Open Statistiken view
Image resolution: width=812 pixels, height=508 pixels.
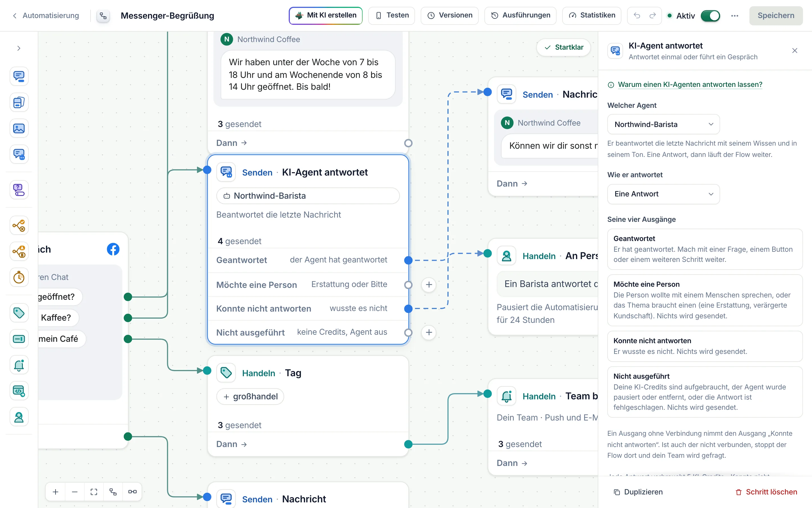tap(592, 16)
